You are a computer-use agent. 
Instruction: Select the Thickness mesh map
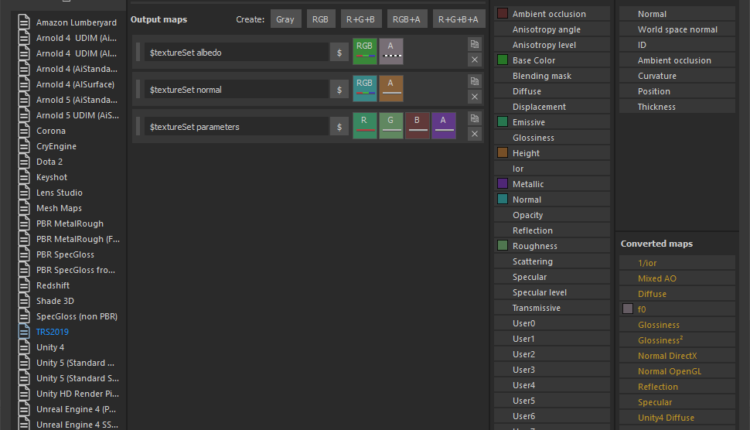[x=677, y=107]
